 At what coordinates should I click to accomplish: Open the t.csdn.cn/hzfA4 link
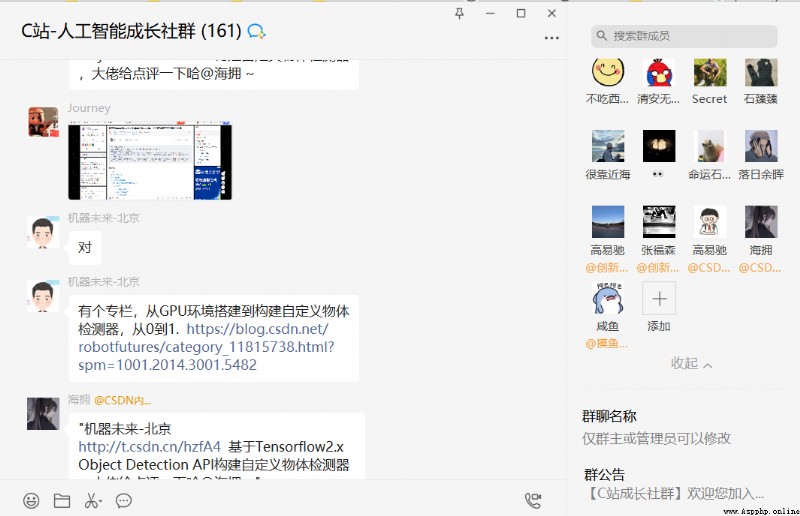149,447
